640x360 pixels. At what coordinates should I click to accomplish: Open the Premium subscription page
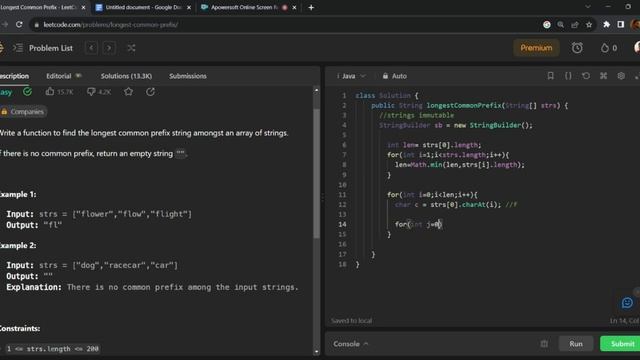point(536,48)
